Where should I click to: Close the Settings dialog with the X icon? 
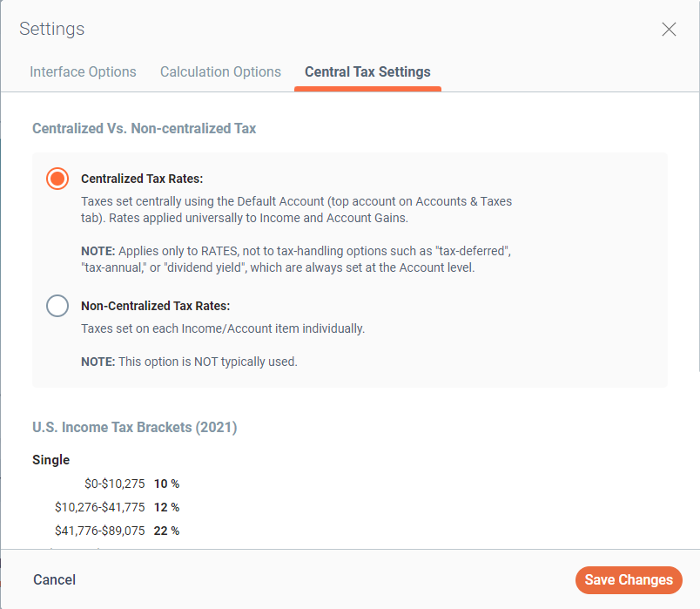[x=669, y=29]
